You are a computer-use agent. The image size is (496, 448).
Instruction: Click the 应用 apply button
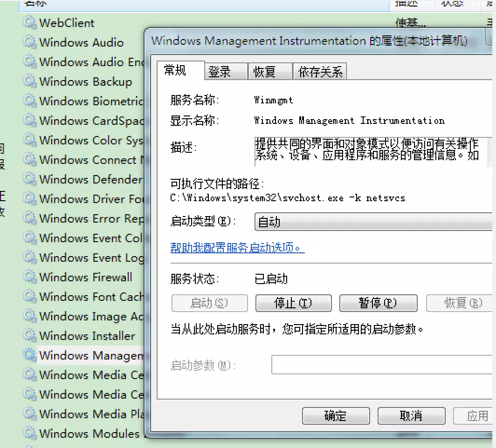[x=473, y=416]
